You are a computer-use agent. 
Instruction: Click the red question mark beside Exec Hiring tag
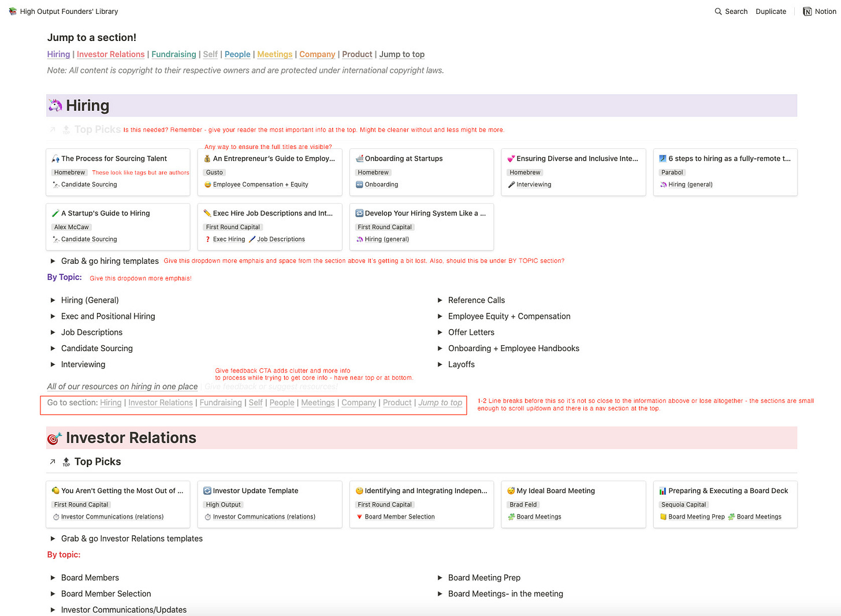208,240
